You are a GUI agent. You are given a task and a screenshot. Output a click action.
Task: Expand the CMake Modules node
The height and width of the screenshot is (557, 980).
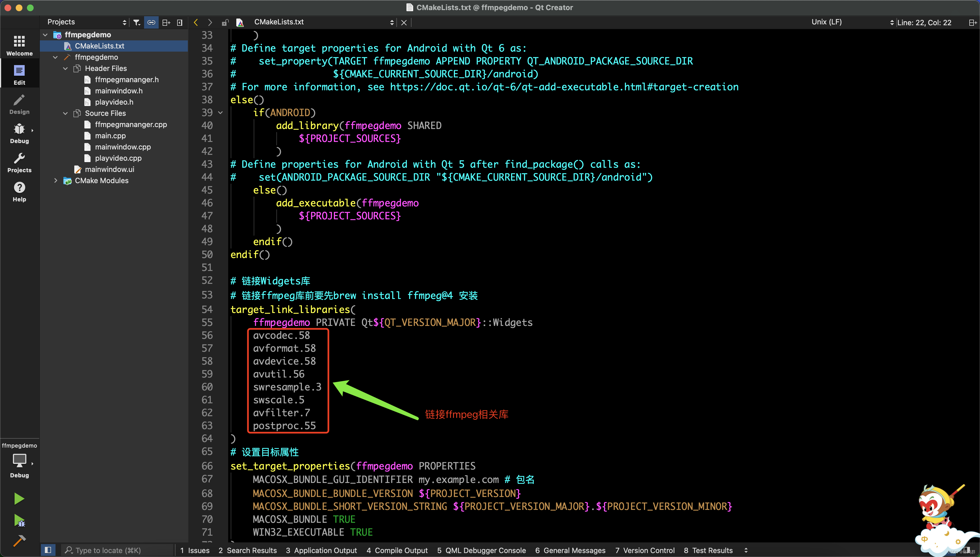click(x=56, y=181)
